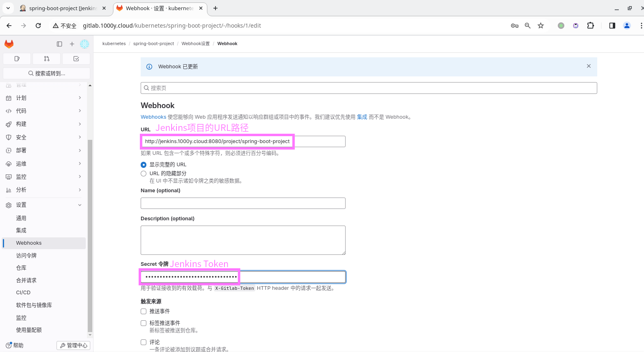Click the spring-boot-project breadcrumb link
Image resolution: width=644 pixels, height=352 pixels.
154,43
